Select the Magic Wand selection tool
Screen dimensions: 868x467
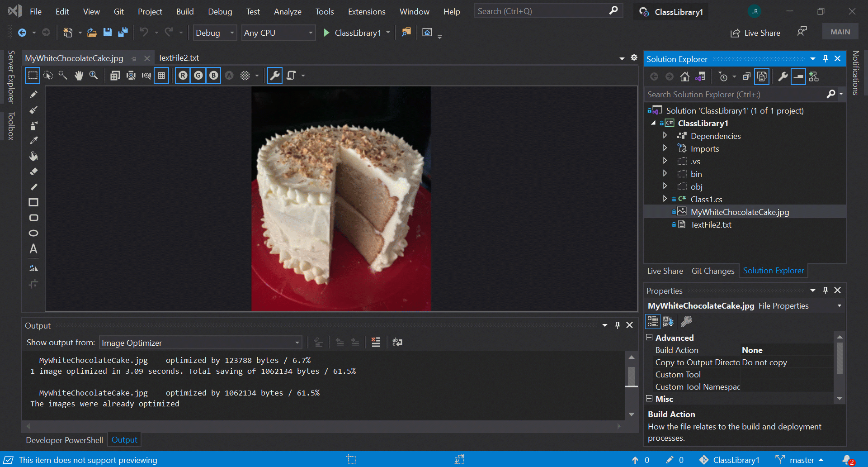(x=63, y=76)
